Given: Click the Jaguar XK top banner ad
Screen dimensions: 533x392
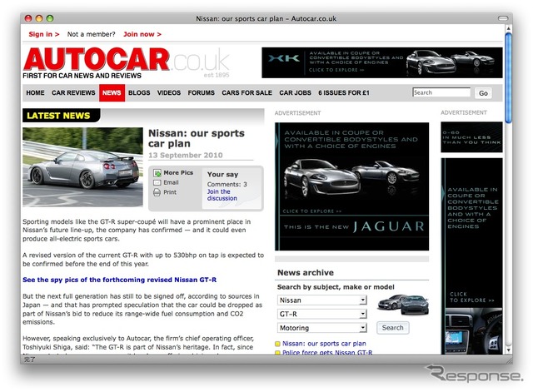Looking at the screenshot, I should 382,62.
